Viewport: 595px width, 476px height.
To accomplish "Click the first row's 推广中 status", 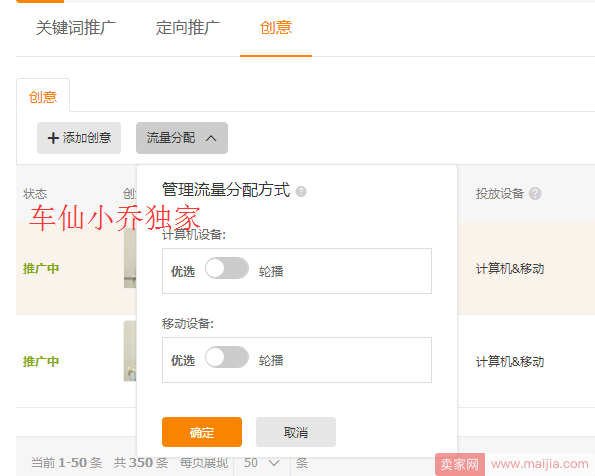I will (41, 269).
